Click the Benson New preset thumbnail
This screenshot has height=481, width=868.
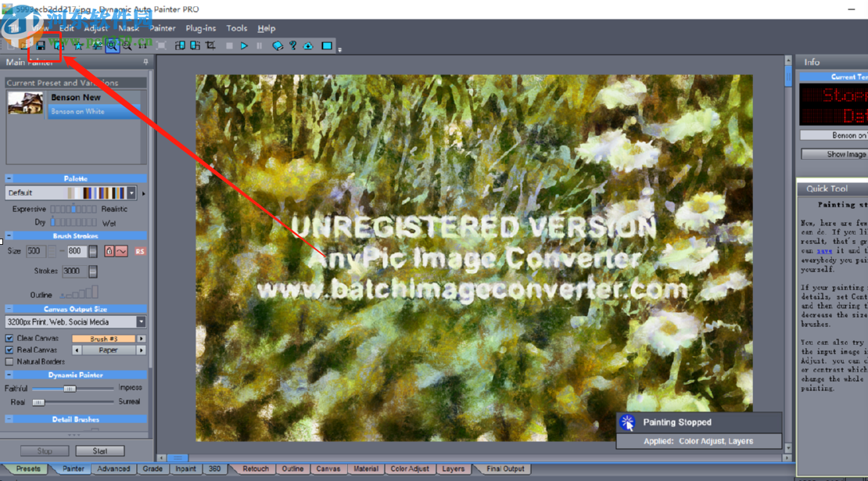tap(25, 103)
